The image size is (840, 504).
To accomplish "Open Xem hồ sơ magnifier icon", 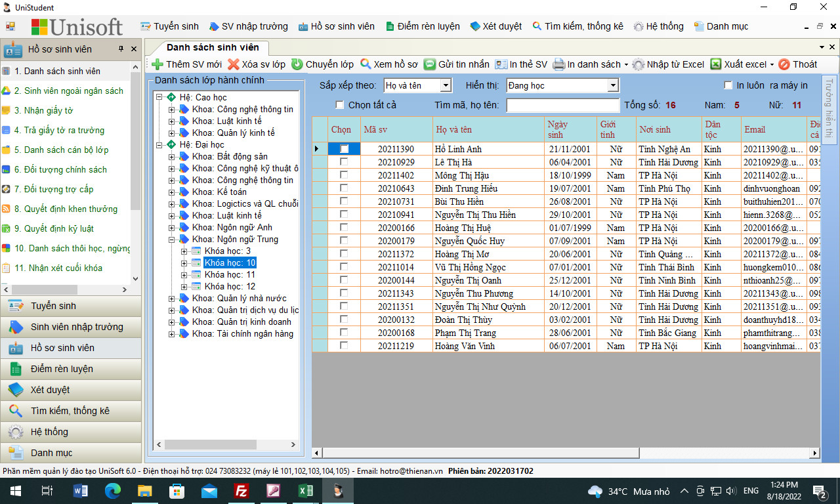I will pyautogui.click(x=366, y=64).
